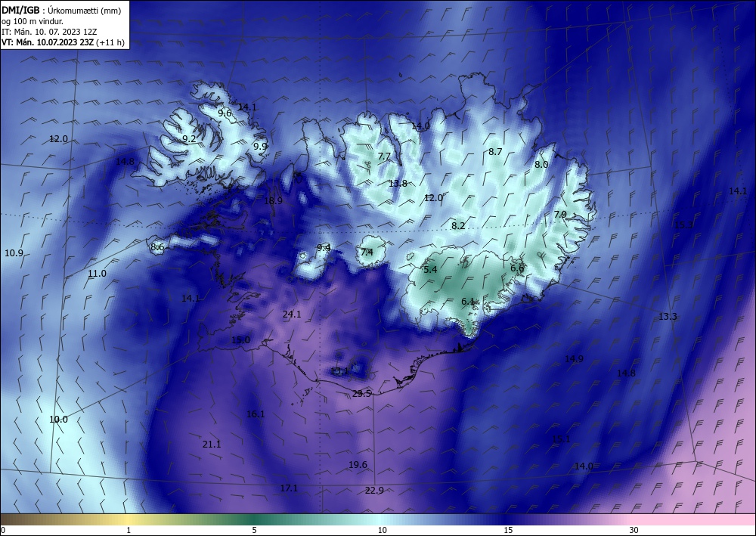This screenshot has width=756, height=536.
Task: Select the 9.4 value in west-central Iceland
Action: 324,247
